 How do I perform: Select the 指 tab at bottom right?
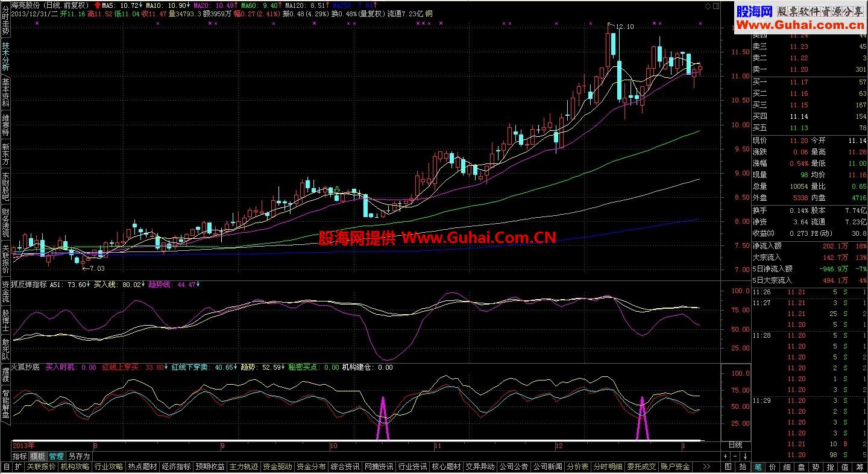(x=830, y=467)
